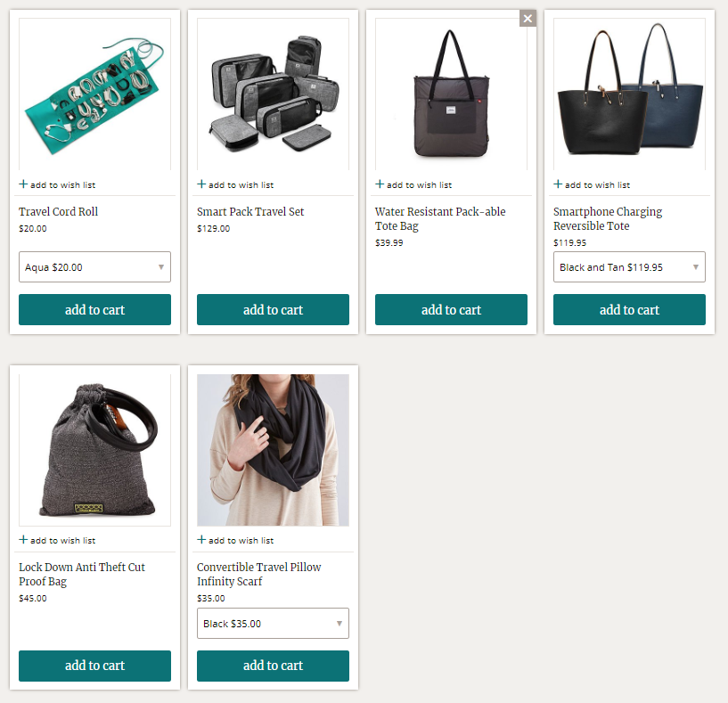Expand the Black $35.00 option dropdown
Viewport: 728px width, 703px height.
point(273,623)
